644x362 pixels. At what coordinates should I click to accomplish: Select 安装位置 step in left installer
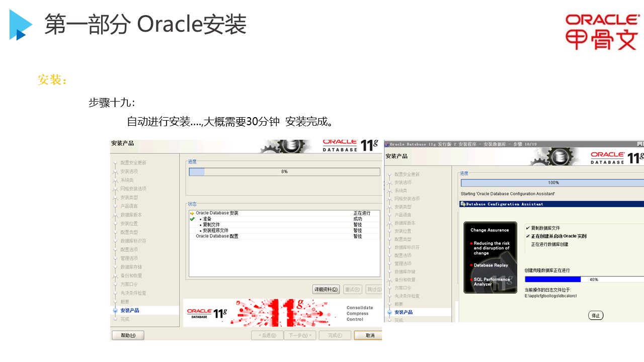coord(129,223)
